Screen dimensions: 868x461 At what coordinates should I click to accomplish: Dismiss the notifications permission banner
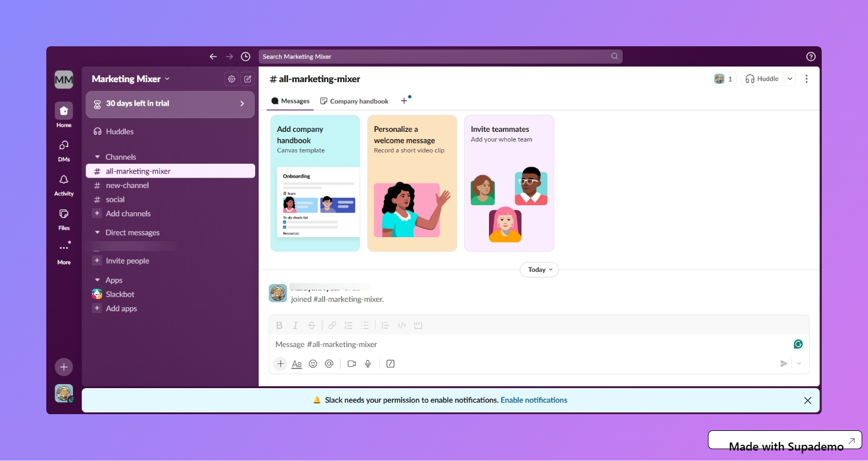(808, 400)
